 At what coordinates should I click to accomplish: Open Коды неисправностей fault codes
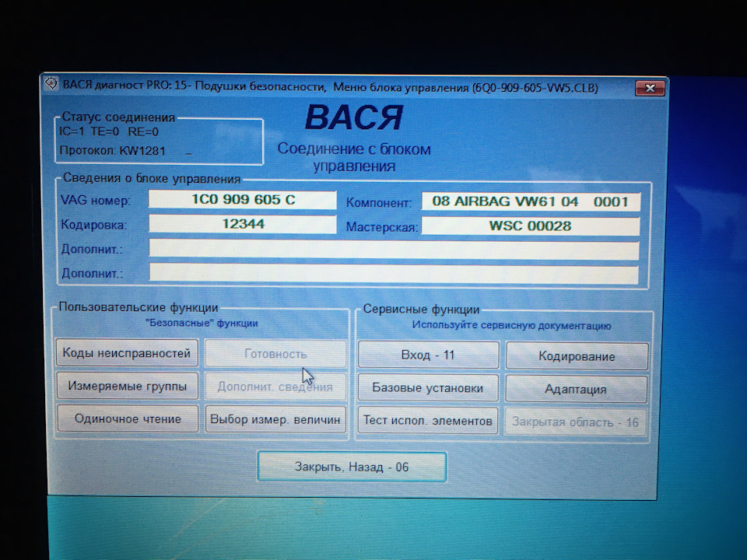click(127, 353)
